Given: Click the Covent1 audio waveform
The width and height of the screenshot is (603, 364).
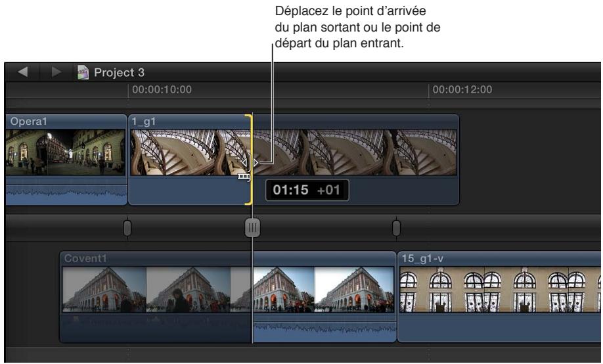Looking at the screenshot, I should point(324,329).
